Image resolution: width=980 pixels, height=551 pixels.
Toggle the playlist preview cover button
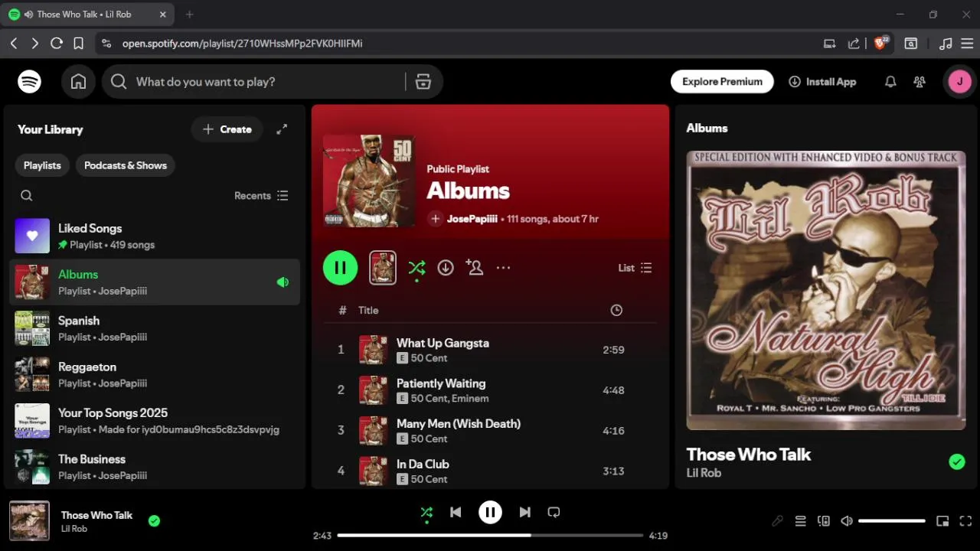click(383, 268)
